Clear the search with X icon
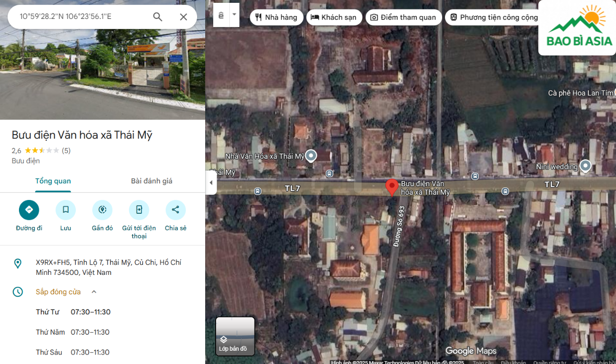Screen dimensions: 616x364 point(183,17)
